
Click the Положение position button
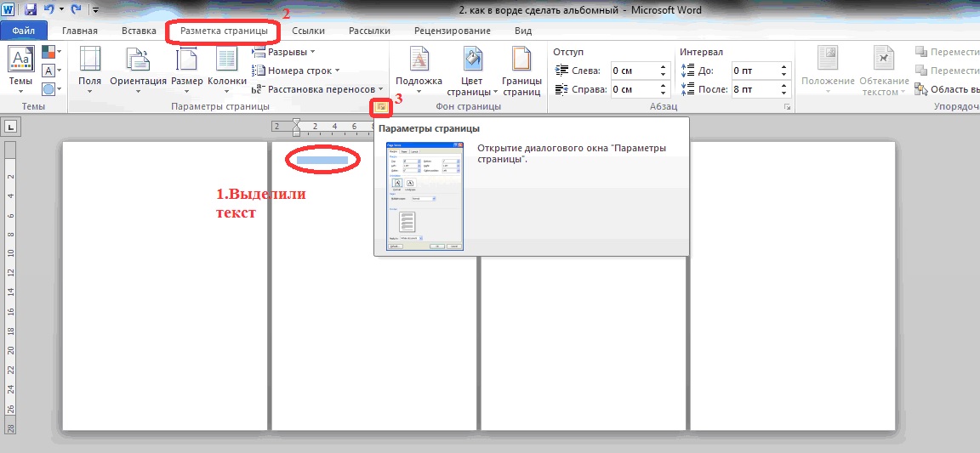(828, 70)
